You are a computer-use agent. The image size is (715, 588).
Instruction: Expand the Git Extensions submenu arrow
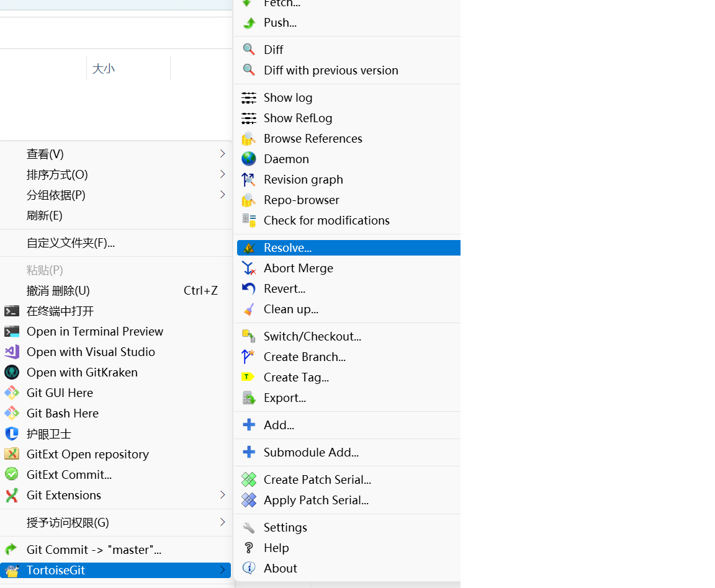pyautogui.click(x=223, y=495)
